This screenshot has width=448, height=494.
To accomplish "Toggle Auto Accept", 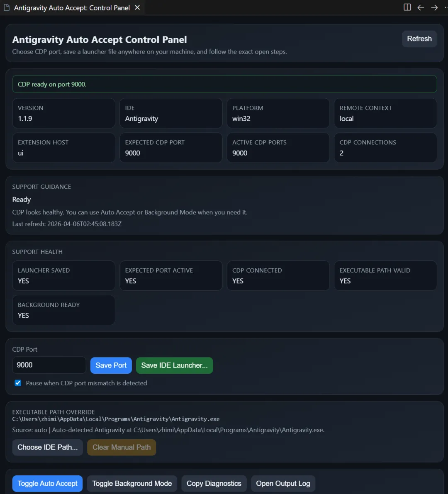I will pos(47,483).
